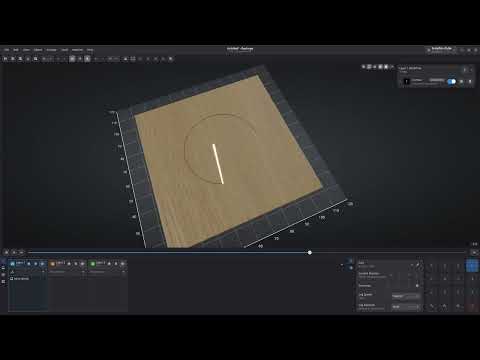Open the View menu
The width and height of the screenshot is (480, 360).
click(26, 50)
